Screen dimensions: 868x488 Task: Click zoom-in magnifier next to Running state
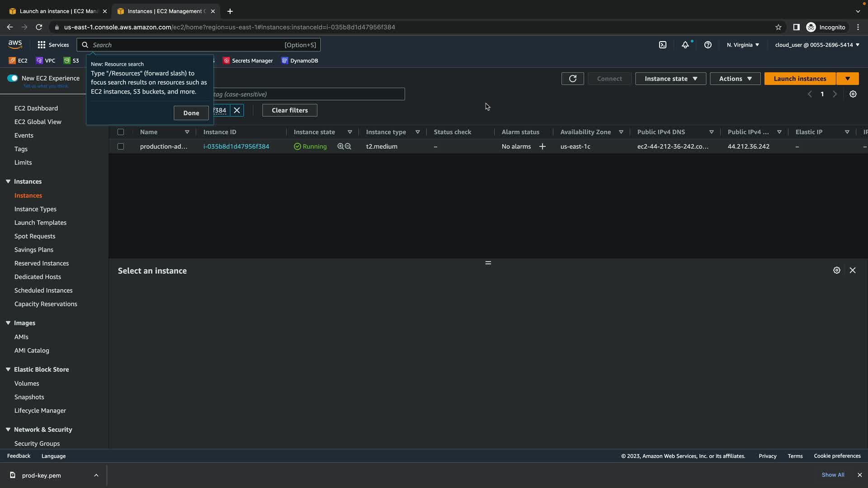coord(340,146)
